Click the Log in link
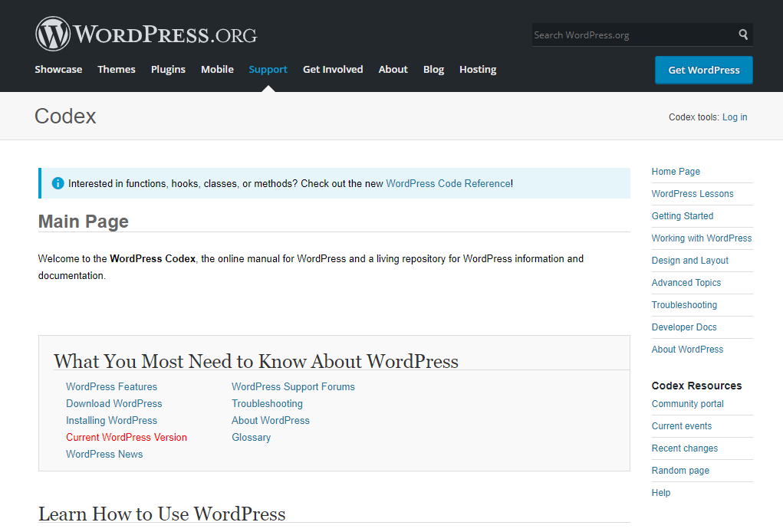The image size is (783, 532). (735, 117)
